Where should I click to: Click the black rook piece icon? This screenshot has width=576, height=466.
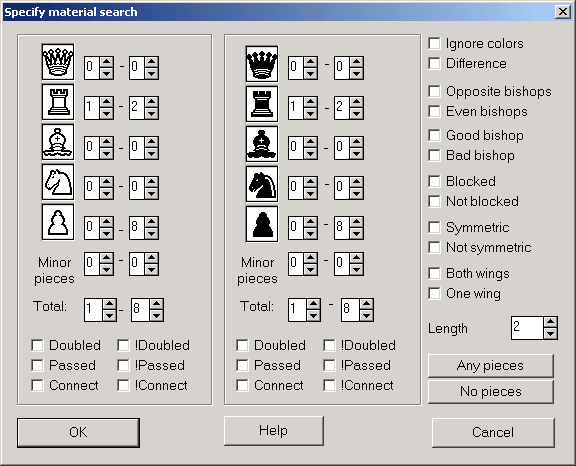pyautogui.click(x=262, y=104)
